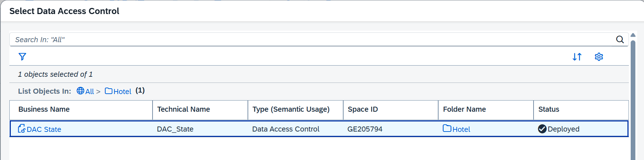Click the DAC State object icon
The image size is (644, 160).
(22, 129)
